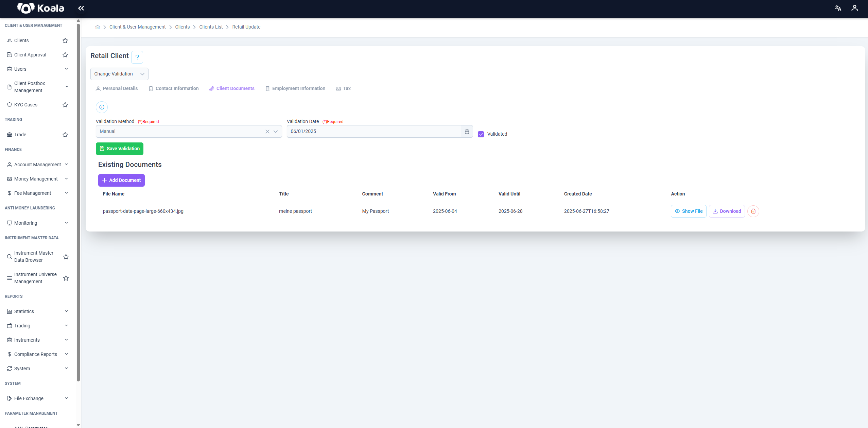Toggle the Validated checkbox
Screen dimensions: 868x428
coord(481,134)
